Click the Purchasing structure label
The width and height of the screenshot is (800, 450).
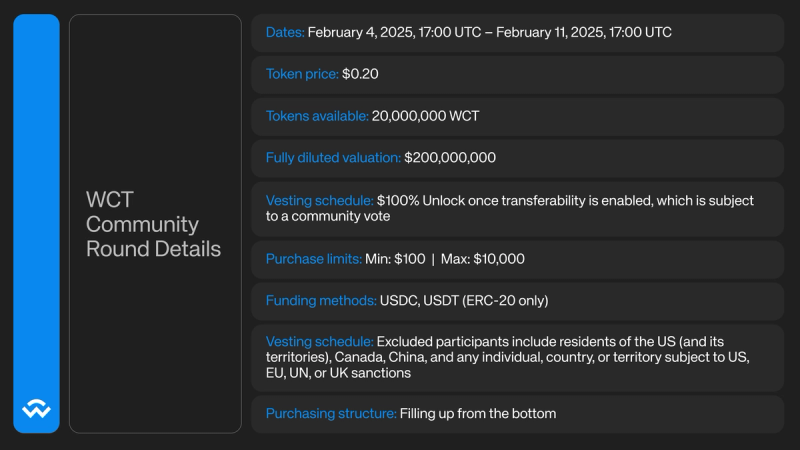click(x=330, y=413)
